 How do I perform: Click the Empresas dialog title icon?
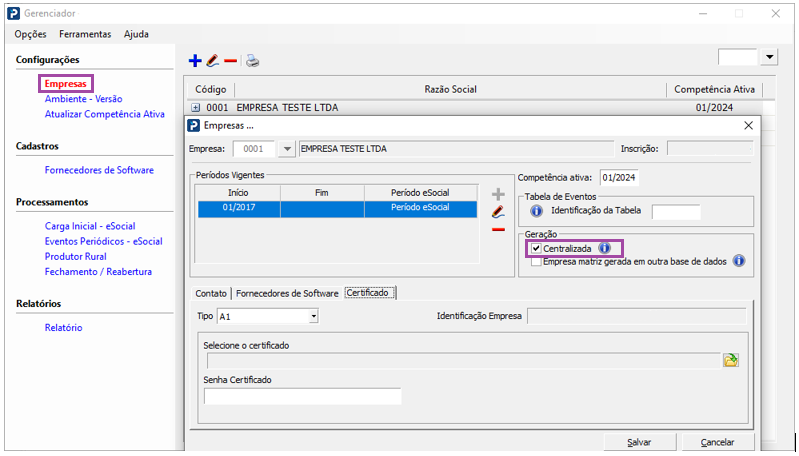click(x=194, y=125)
